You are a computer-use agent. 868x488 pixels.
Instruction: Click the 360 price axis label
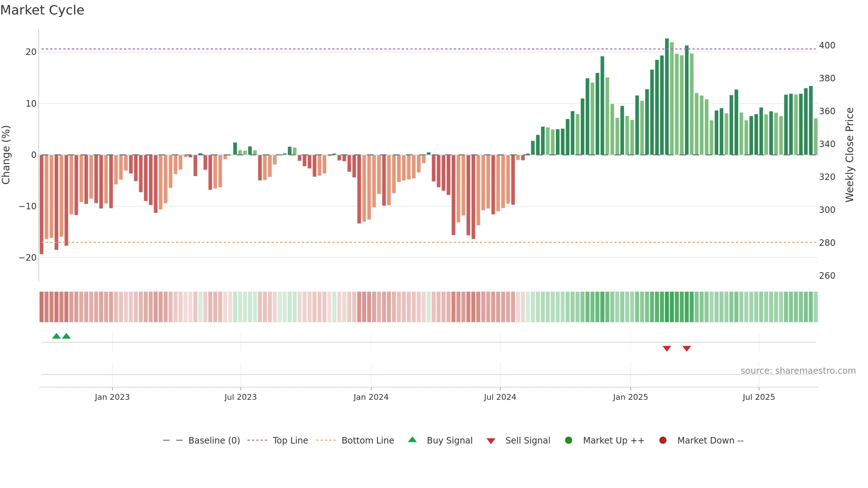827,111
